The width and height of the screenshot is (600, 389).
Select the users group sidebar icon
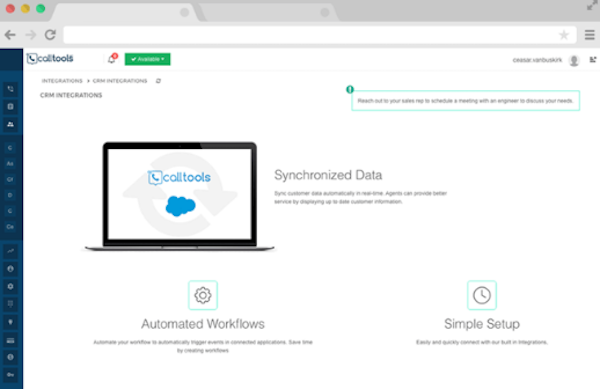tap(10, 124)
